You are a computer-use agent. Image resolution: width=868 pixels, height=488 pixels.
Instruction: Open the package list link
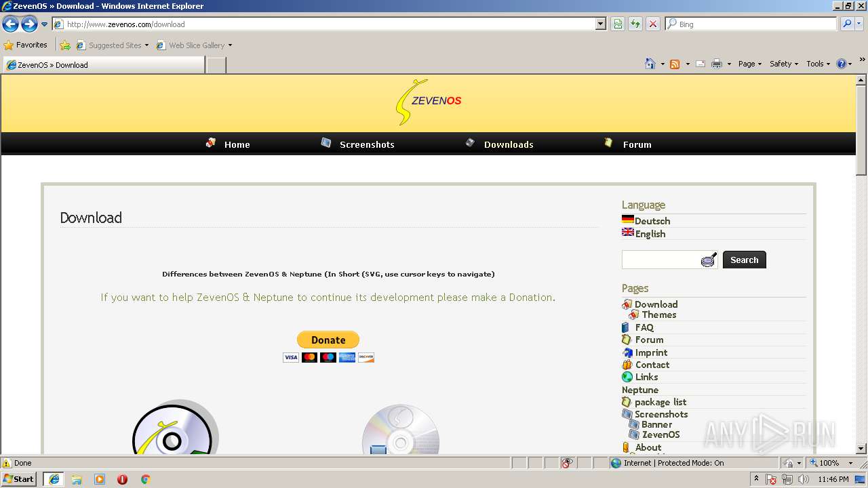pyautogui.click(x=660, y=402)
